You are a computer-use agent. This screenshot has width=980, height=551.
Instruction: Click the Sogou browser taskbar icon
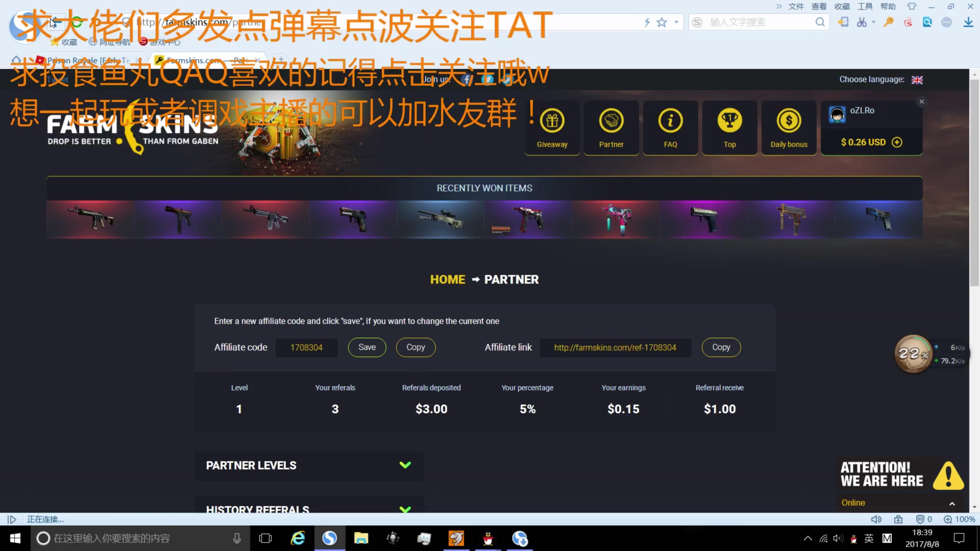coord(329,538)
